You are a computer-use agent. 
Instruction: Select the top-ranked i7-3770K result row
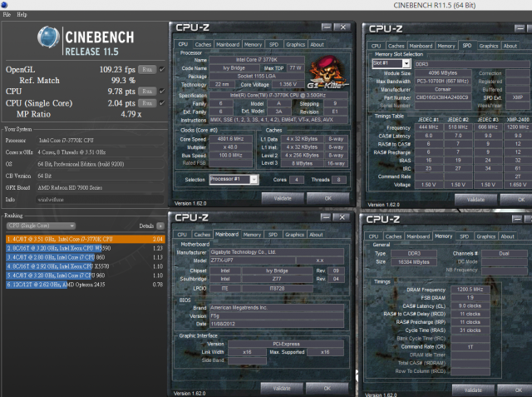coord(85,239)
